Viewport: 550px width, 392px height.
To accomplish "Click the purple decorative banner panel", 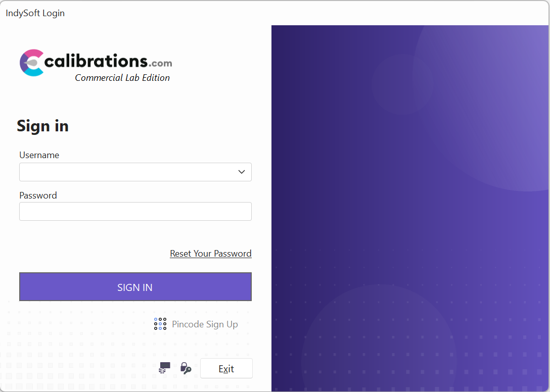I will pyautogui.click(x=354, y=227).
